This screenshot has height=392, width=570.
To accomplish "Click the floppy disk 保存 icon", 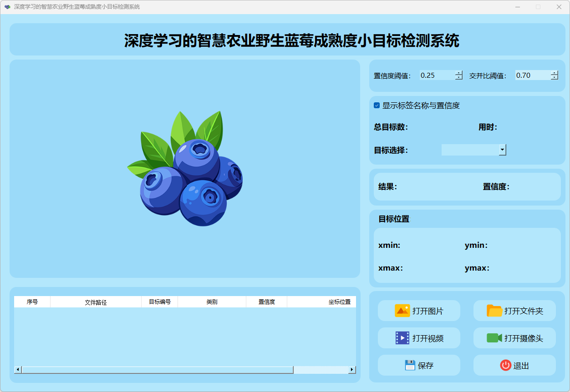I will (410, 365).
